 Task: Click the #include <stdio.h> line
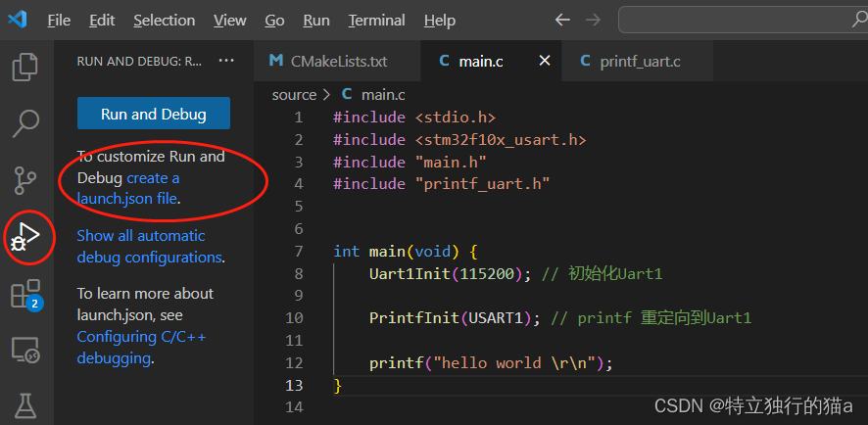pyautogui.click(x=414, y=118)
